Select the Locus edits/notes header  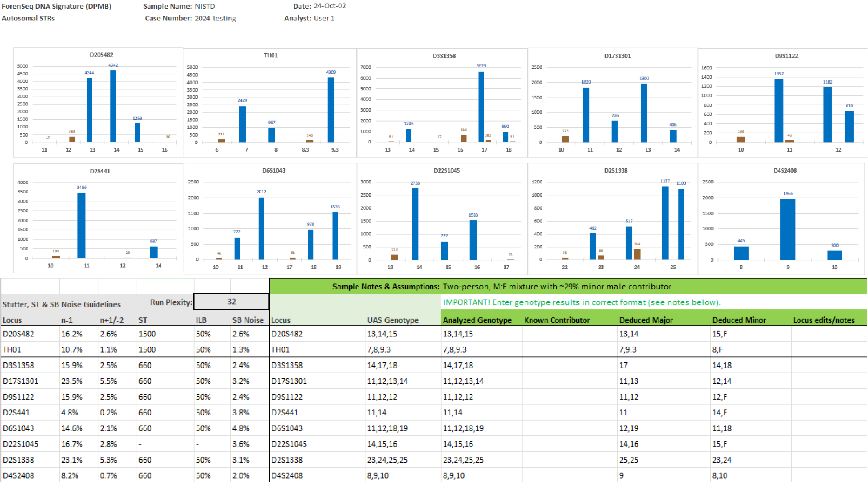823,320
